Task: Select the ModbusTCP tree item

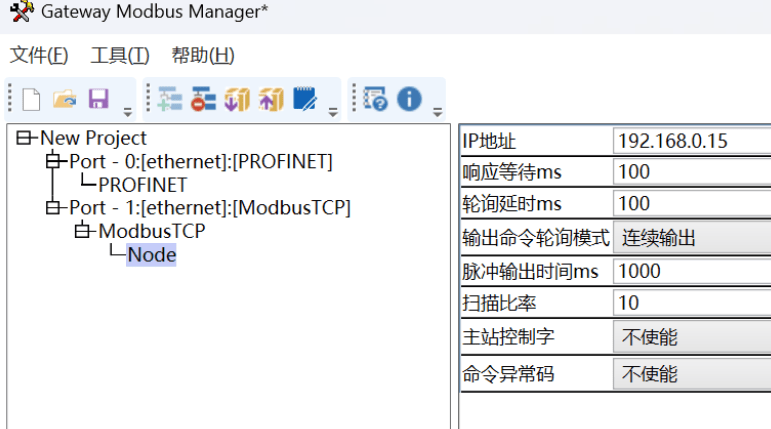Action: coord(152,231)
